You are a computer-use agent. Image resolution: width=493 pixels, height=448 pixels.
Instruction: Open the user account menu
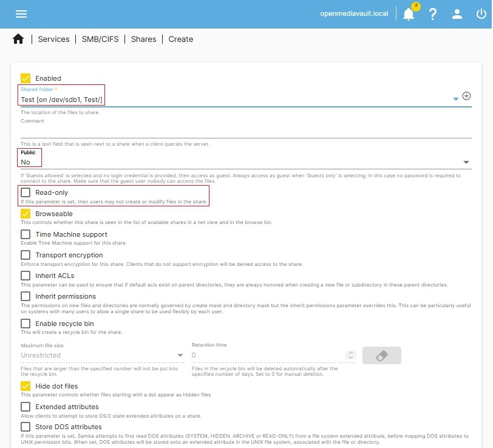(x=457, y=14)
